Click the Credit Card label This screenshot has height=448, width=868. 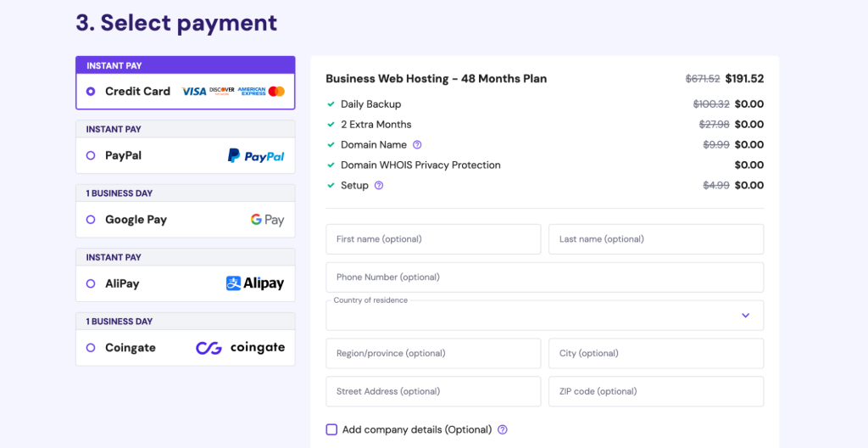coord(138,92)
